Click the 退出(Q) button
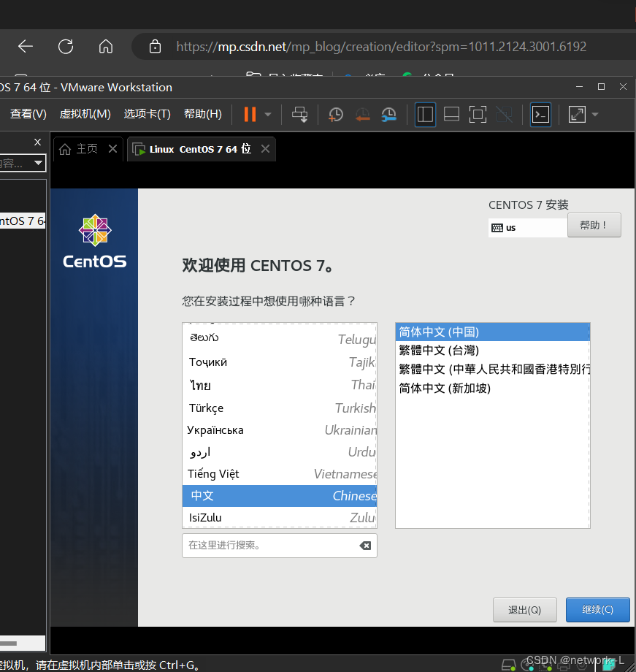Viewport: 636px width, 672px height. coord(524,610)
